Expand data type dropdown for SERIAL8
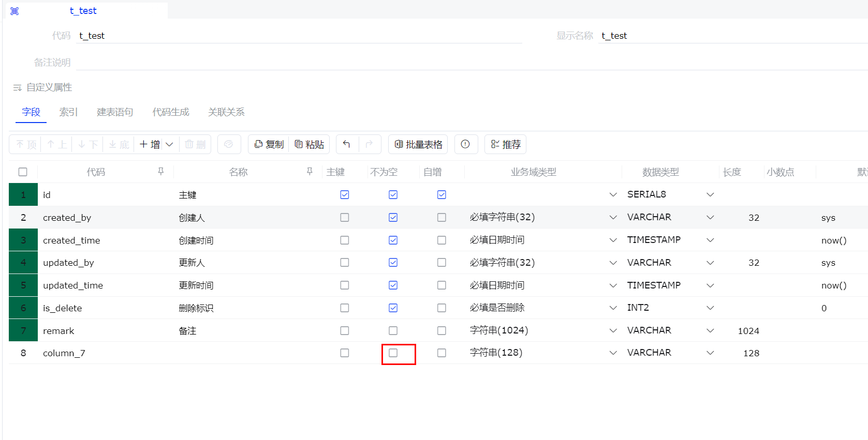Image resolution: width=868 pixels, height=440 pixels. pos(710,195)
